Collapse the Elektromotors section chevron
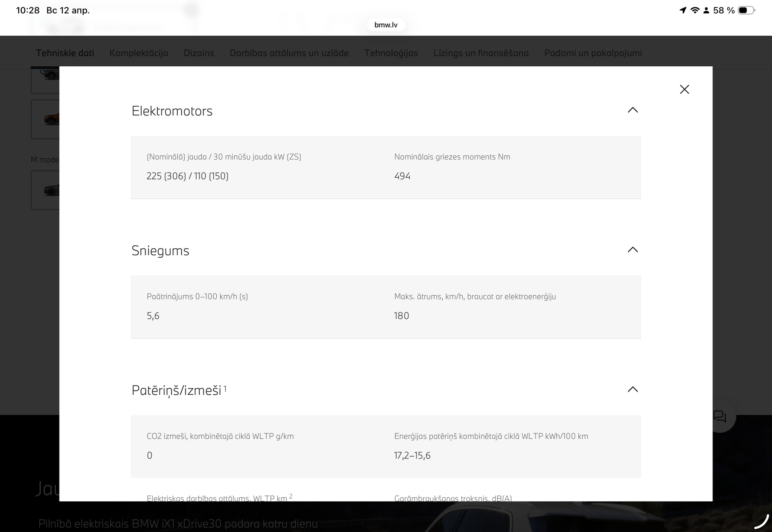This screenshot has width=772, height=532. coord(632,110)
